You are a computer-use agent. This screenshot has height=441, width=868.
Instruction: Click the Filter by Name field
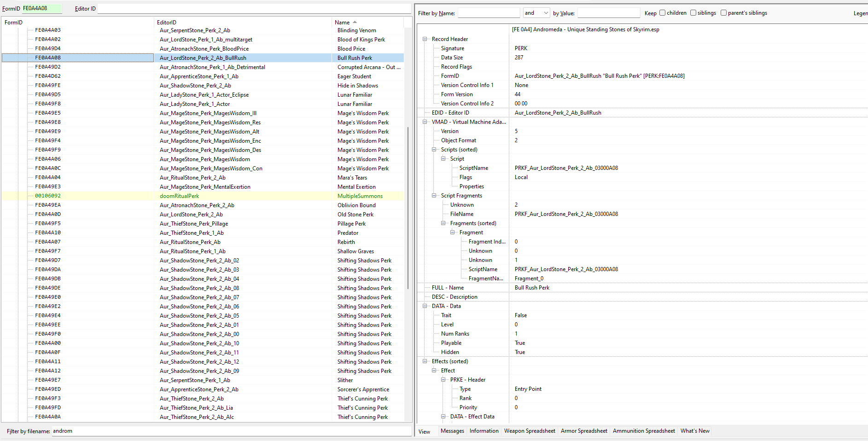[x=489, y=13]
